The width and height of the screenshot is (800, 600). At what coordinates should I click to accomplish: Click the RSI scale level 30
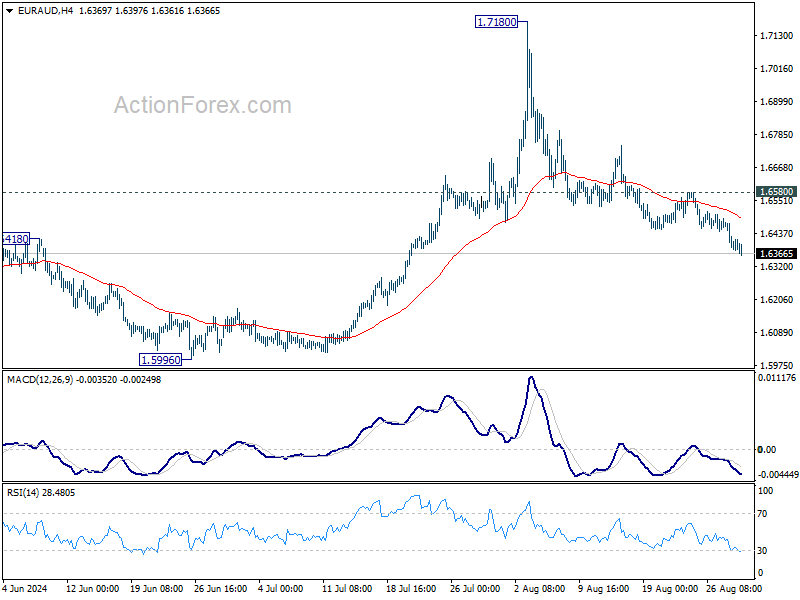pyautogui.click(x=762, y=551)
